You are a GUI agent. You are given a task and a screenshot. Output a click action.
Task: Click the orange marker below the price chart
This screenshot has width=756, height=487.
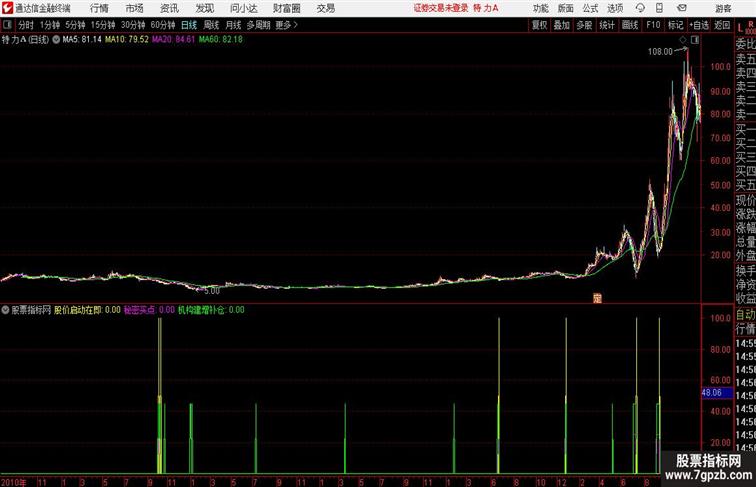(x=597, y=298)
